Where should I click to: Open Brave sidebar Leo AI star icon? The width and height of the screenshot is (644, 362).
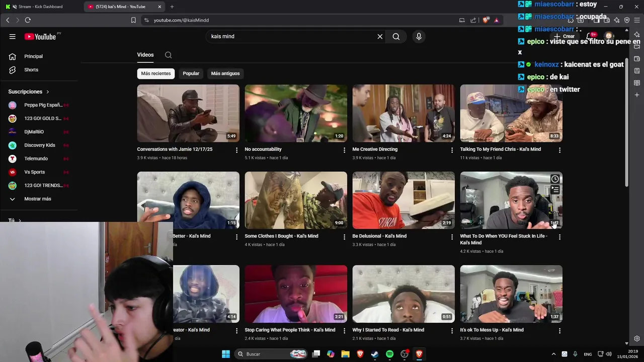tap(636, 34)
